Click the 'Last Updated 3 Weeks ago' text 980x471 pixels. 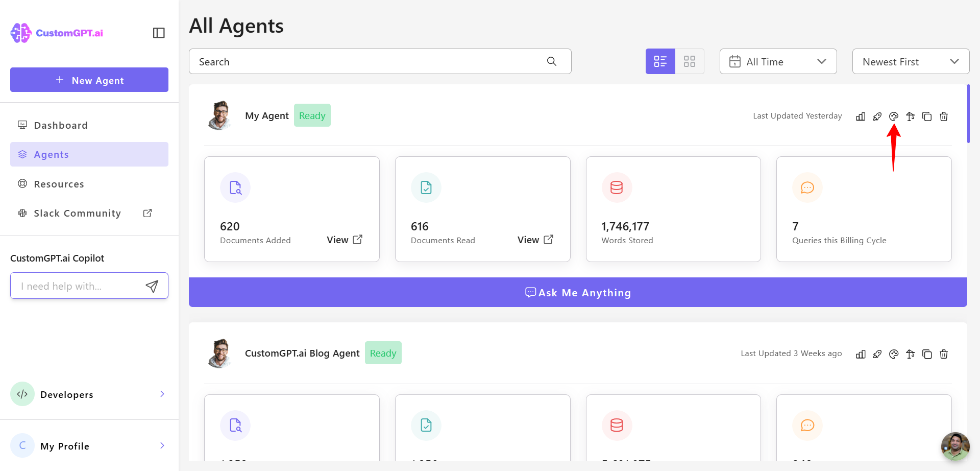(x=791, y=354)
